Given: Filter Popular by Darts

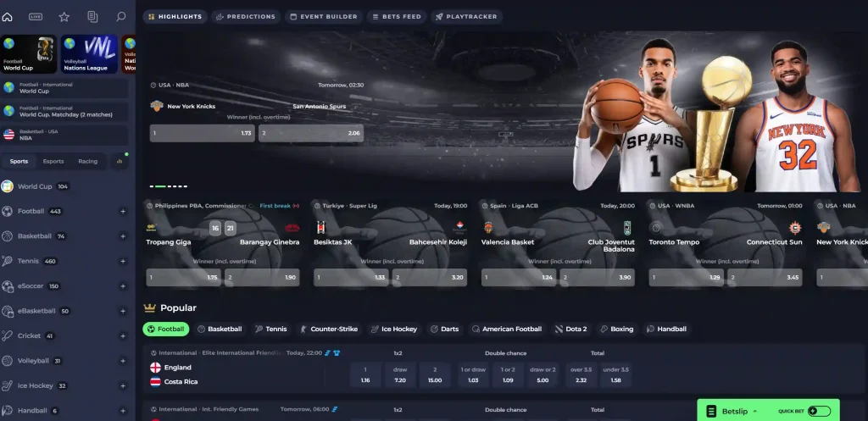Looking at the screenshot, I should coord(444,330).
